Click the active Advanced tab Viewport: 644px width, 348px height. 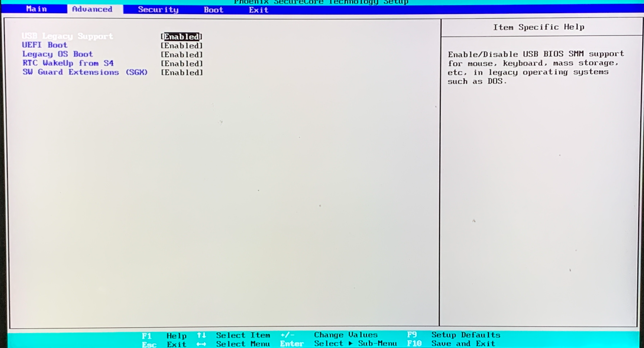click(92, 9)
